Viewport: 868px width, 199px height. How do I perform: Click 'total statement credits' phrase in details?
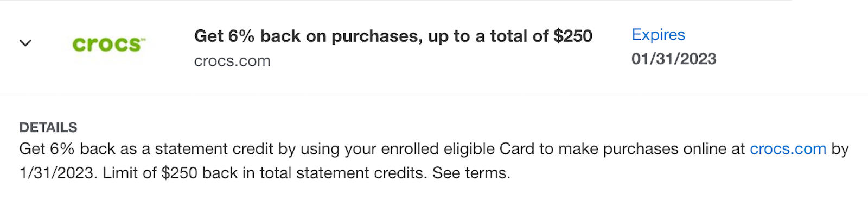coord(343,173)
